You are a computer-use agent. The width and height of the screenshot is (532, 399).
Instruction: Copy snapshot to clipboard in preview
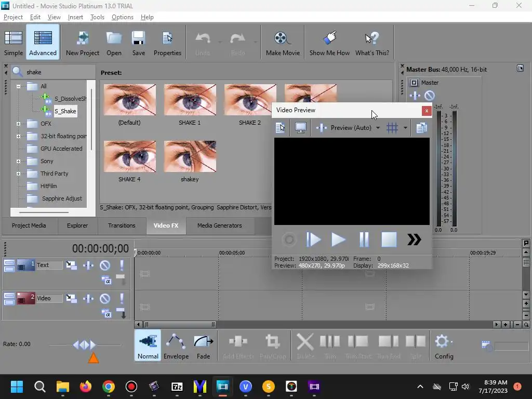421,128
